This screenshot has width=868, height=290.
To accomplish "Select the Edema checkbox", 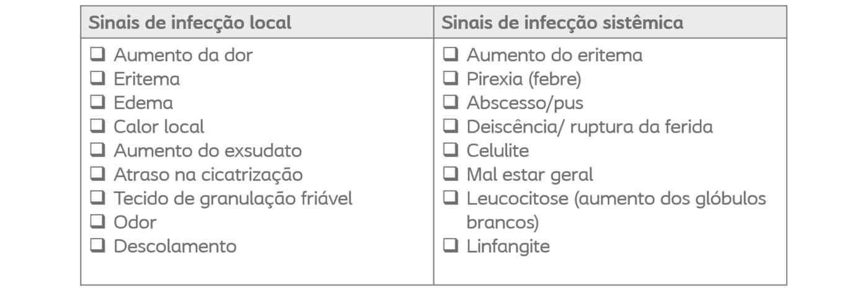I will tap(97, 102).
